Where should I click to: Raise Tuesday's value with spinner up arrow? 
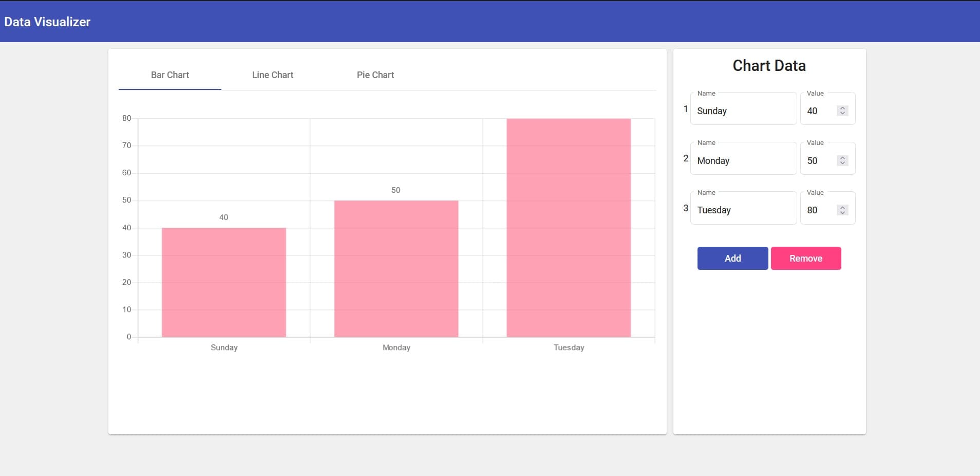pos(842,207)
